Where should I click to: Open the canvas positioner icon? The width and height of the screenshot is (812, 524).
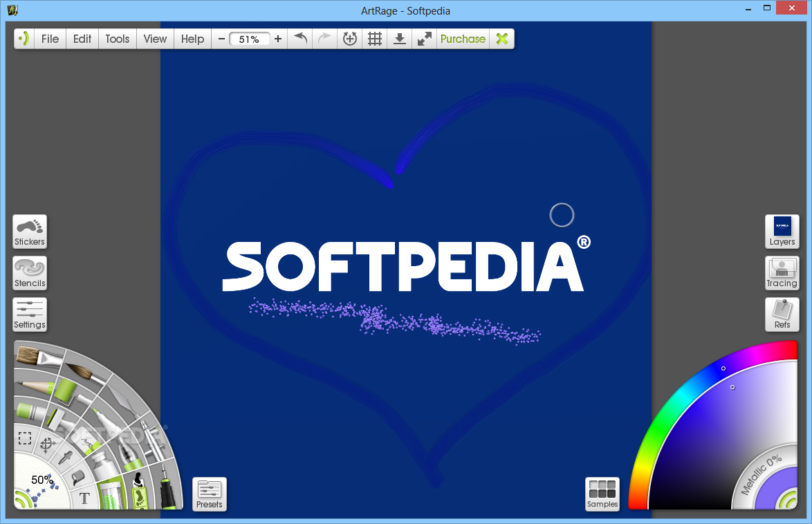pos(350,39)
